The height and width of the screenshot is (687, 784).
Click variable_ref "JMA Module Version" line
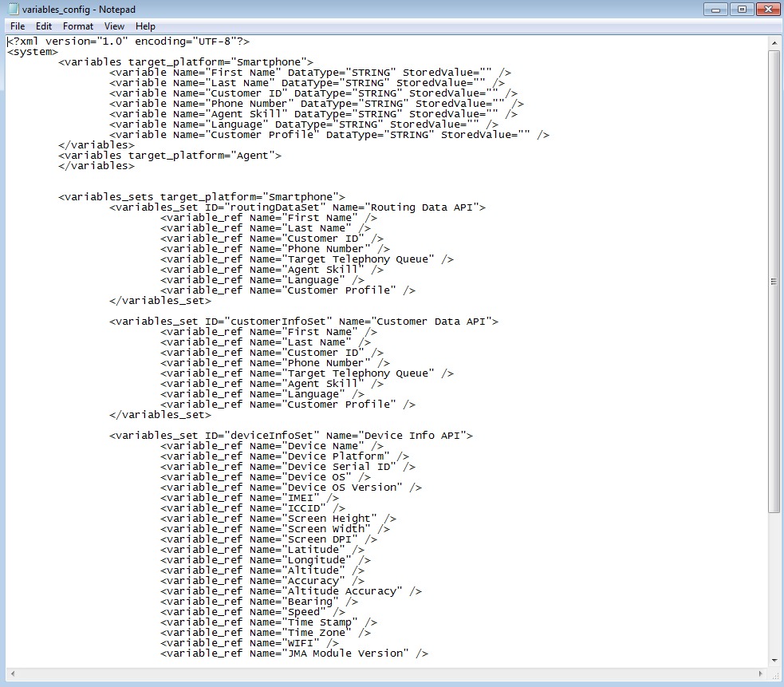click(x=294, y=653)
